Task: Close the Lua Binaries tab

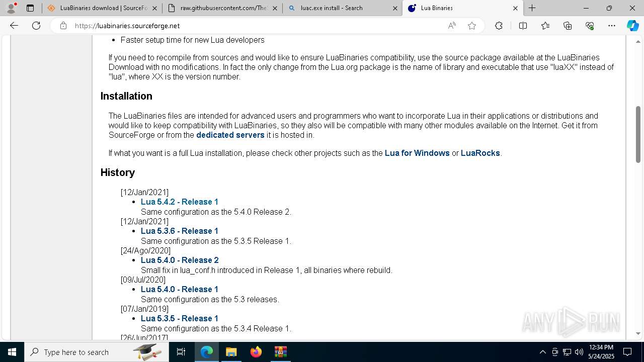Action: [515, 8]
